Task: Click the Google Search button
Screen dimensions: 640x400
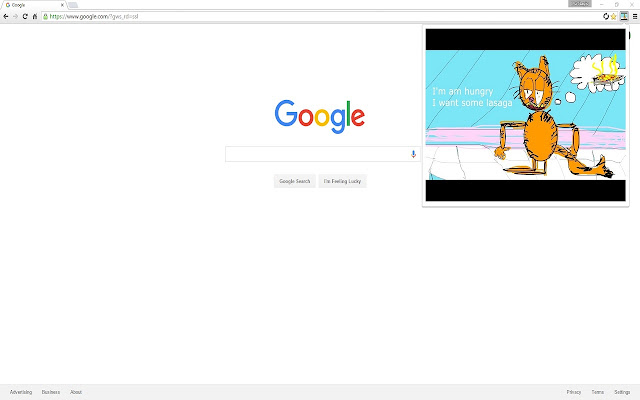Action: (x=295, y=181)
